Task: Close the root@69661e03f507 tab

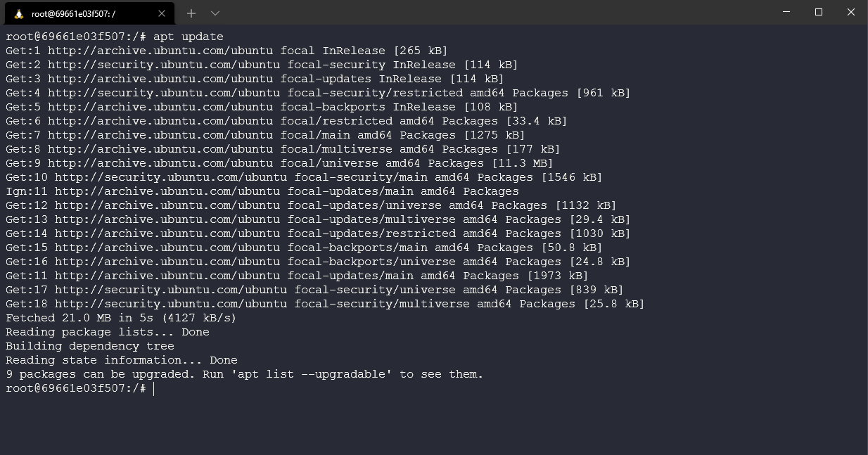Action: [162, 13]
